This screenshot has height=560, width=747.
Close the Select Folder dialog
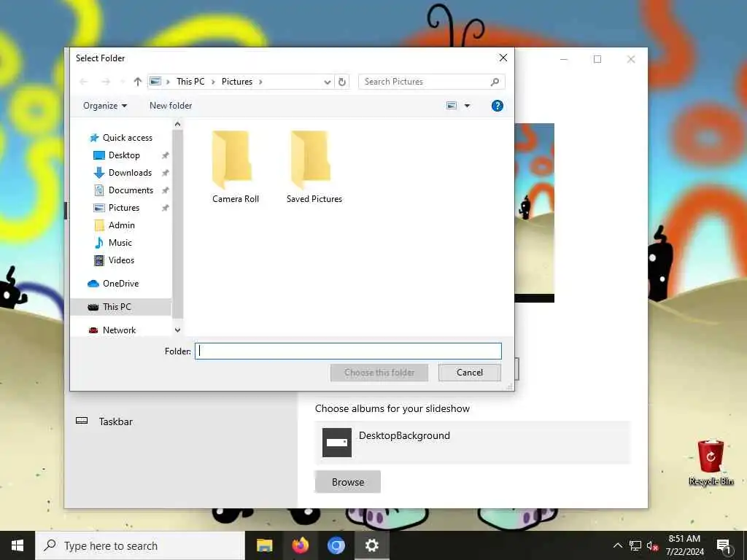pos(503,58)
